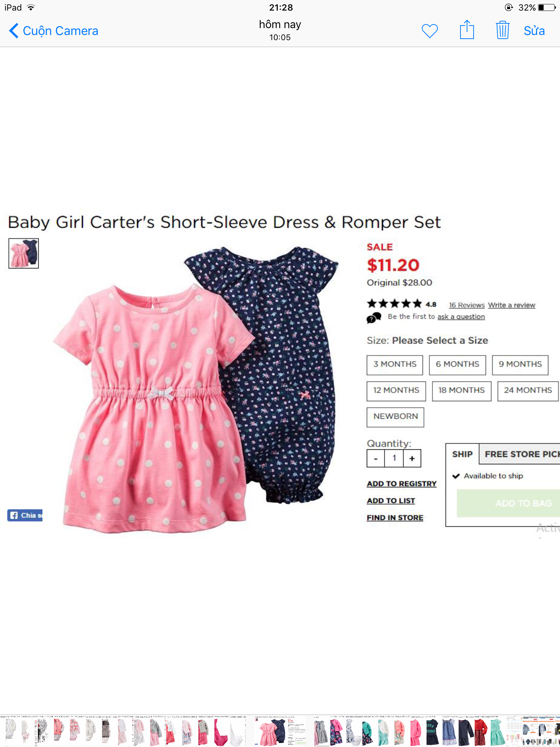This screenshot has height=747, width=560.
Task: Select the 12 MONTHS size option
Action: point(396,391)
